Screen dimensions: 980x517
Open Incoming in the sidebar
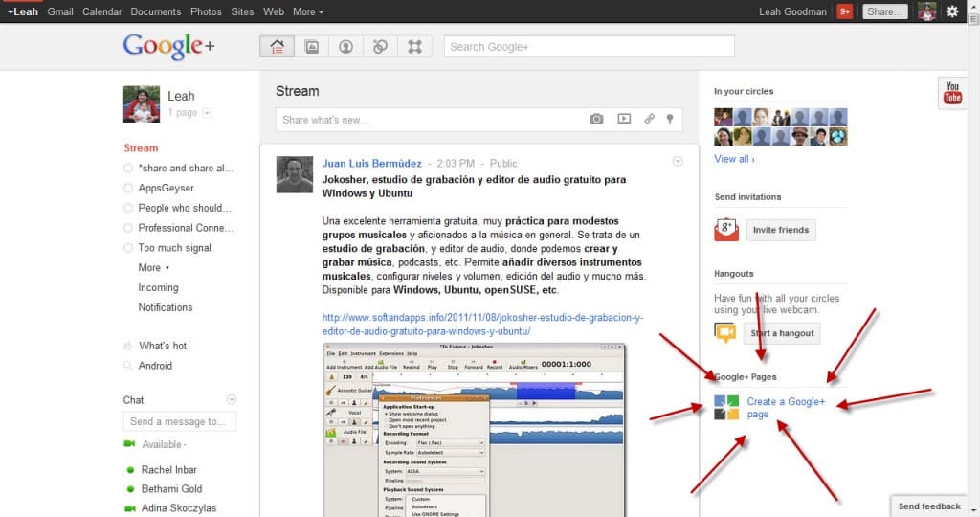158,287
